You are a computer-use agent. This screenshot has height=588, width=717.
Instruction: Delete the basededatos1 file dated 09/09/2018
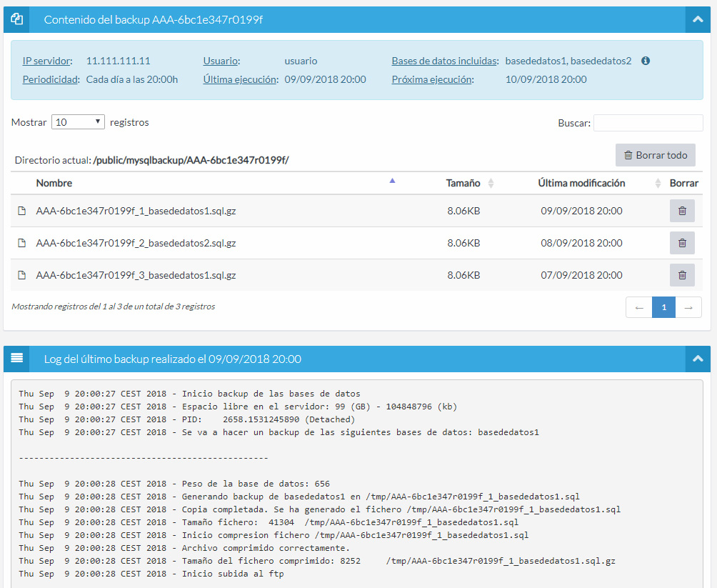[x=682, y=211]
